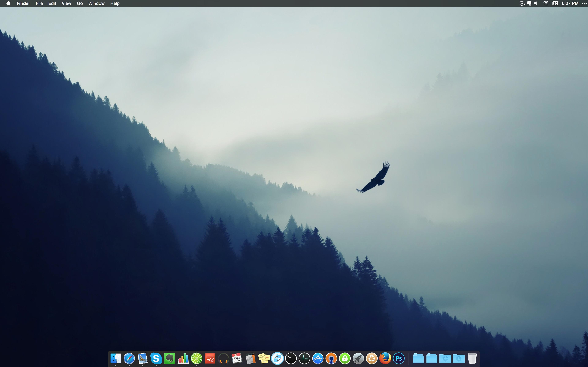Open the View menu
Viewport: 588px width, 367px height.
[x=66, y=3]
